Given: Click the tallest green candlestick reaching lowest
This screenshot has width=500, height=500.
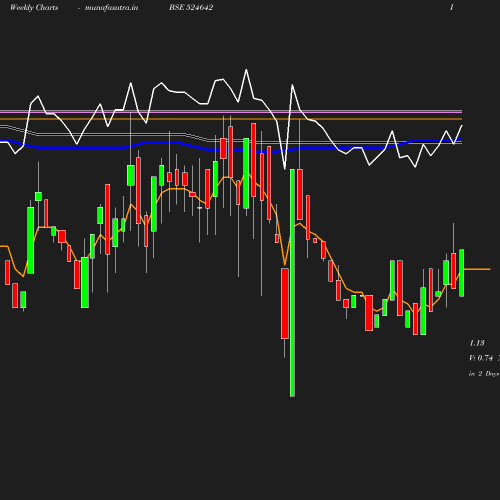Looking at the screenshot, I should [x=292, y=283].
